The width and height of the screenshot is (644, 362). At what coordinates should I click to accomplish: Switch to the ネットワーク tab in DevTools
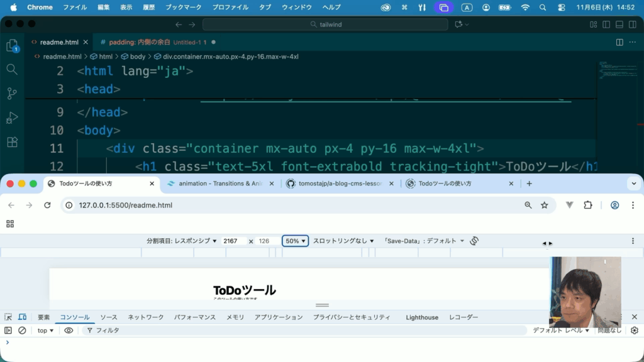(x=145, y=317)
